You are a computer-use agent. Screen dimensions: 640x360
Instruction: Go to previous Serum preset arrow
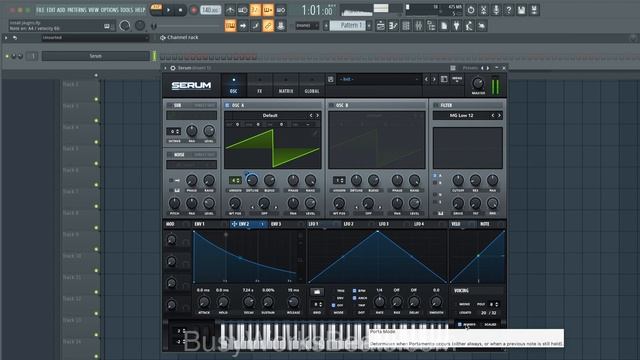click(426, 79)
